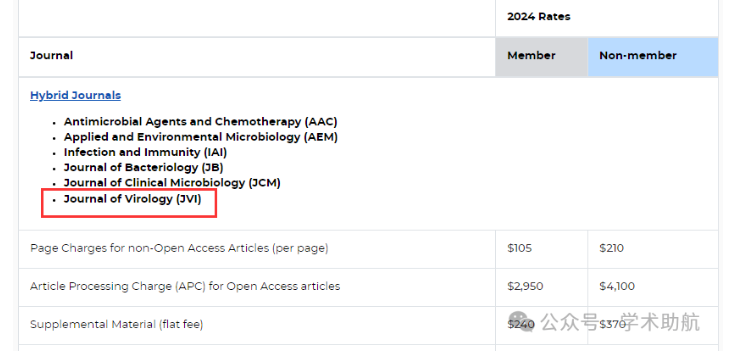
Task: Click the Member column header
Action: click(x=531, y=56)
